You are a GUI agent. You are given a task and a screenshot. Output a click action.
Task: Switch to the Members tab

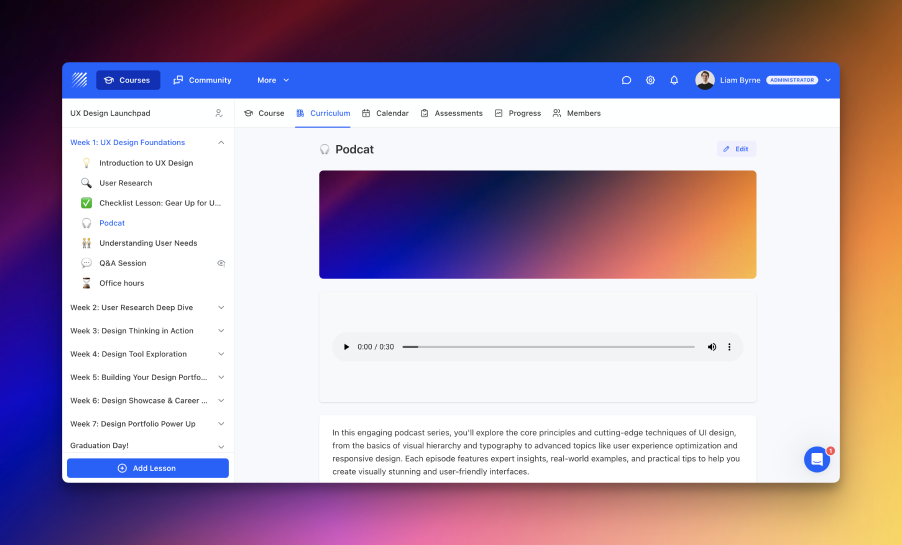coord(576,113)
